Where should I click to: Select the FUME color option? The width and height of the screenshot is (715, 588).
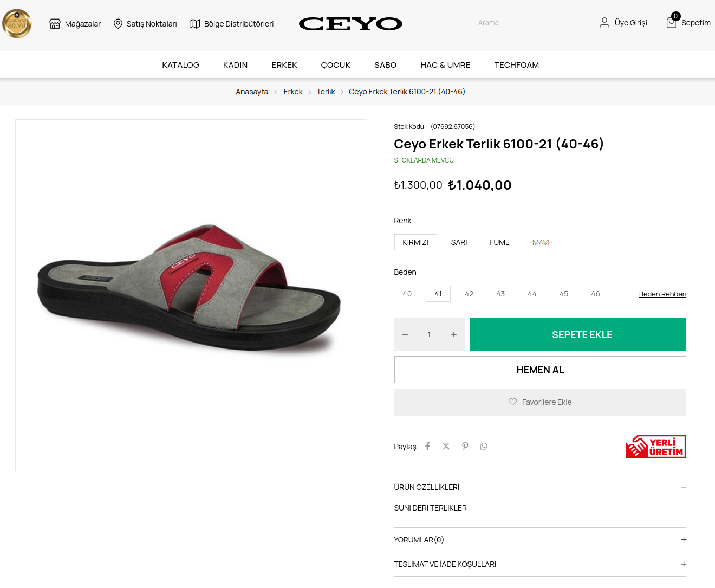click(x=499, y=242)
